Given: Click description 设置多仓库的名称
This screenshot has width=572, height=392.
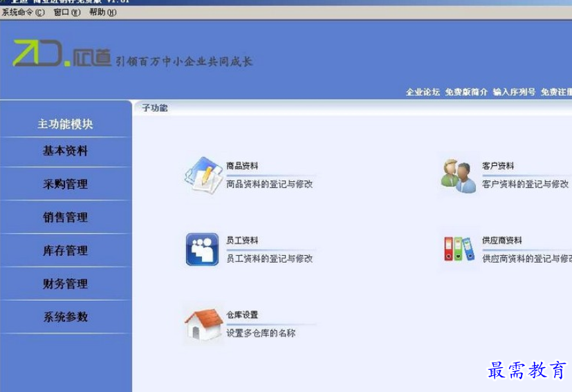Looking at the screenshot, I should (x=261, y=333).
